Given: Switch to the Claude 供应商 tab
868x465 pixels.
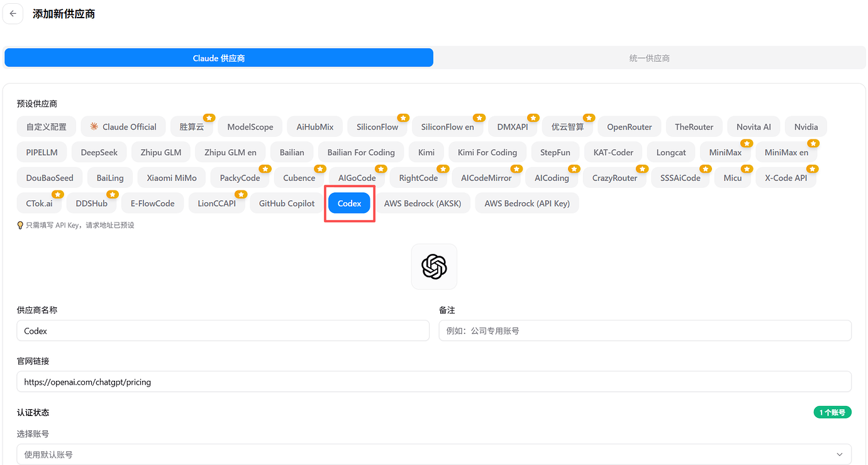Looking at the screenshot, I should [219, 58].
